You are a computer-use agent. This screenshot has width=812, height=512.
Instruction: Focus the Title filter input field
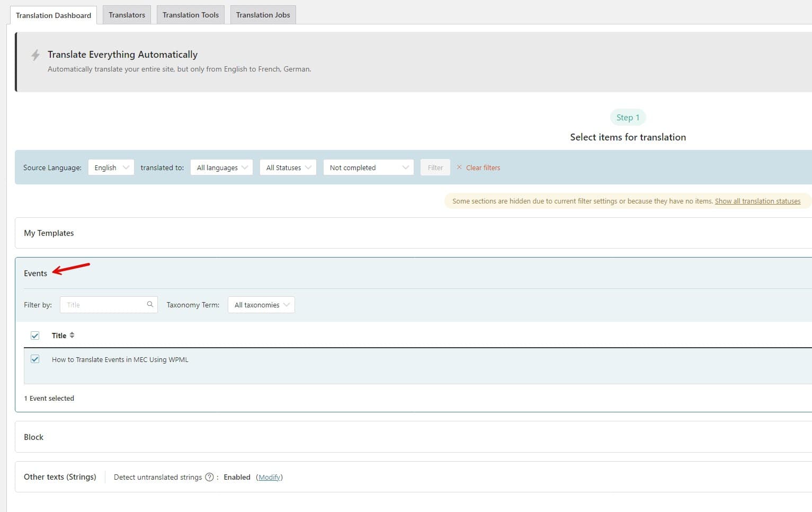(x=103, y=305)
